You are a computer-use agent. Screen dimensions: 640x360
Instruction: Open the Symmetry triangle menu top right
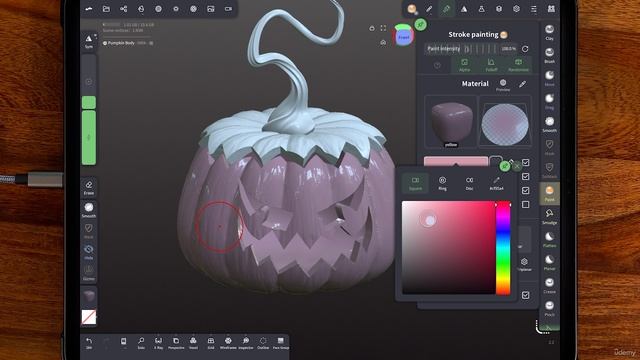coord(464,9)
